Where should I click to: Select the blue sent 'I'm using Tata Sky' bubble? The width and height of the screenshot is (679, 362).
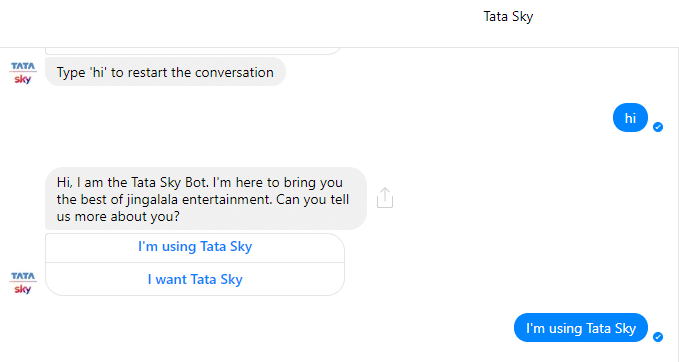click(x=581, y=328)
